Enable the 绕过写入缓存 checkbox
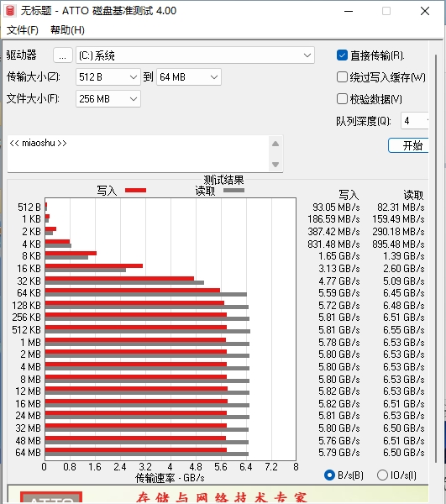This screenshot has height=504, width=446. click(x=342, y=77)
